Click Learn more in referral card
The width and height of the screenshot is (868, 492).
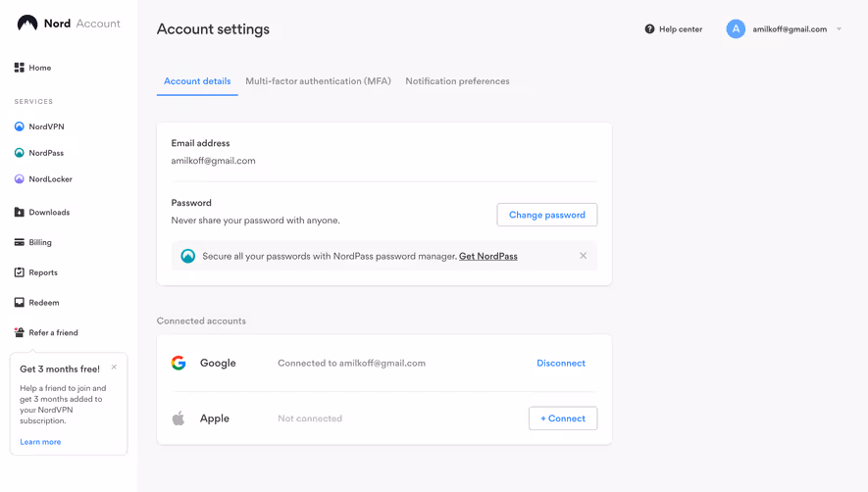[x=40, y=442]
